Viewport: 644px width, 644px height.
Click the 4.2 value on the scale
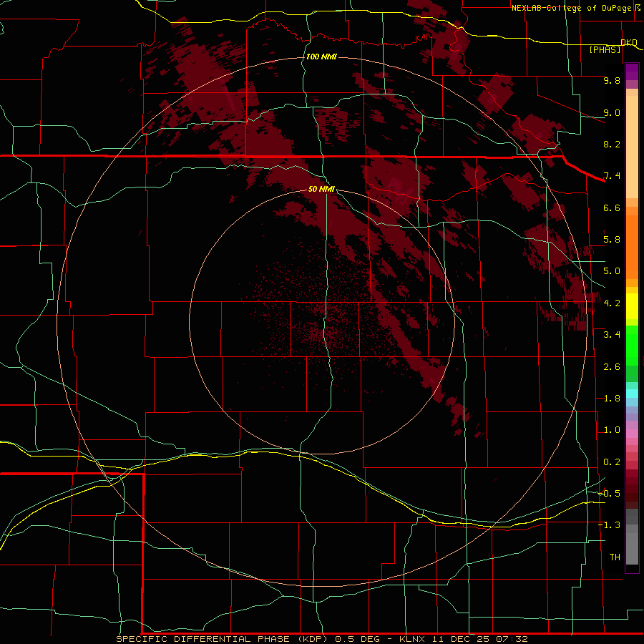612,303
